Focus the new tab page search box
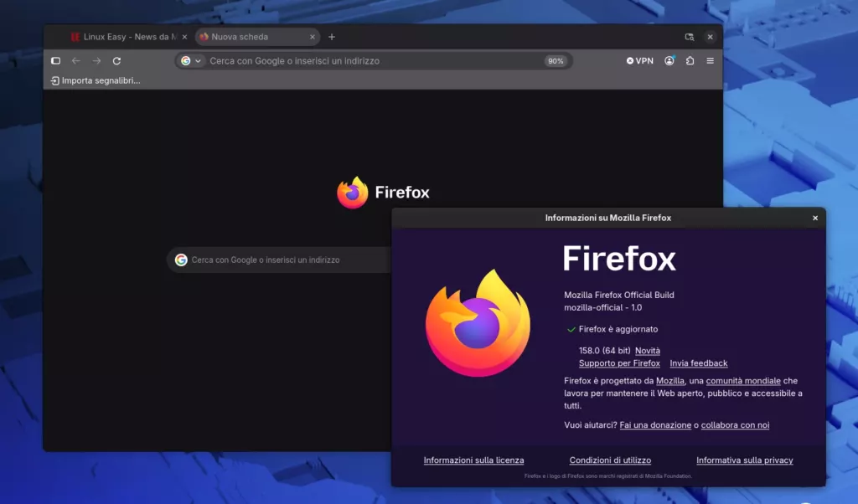 (279, 260)
